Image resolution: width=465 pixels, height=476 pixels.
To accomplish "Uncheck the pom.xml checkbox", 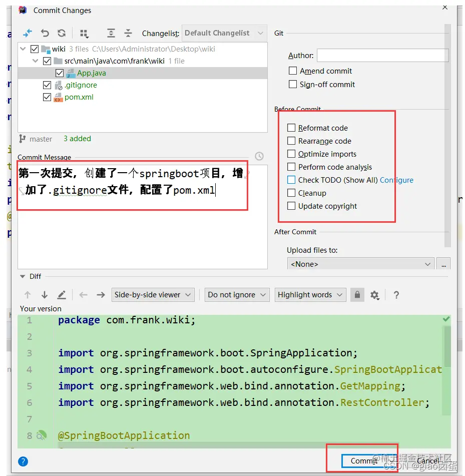I will pos(47,97).
